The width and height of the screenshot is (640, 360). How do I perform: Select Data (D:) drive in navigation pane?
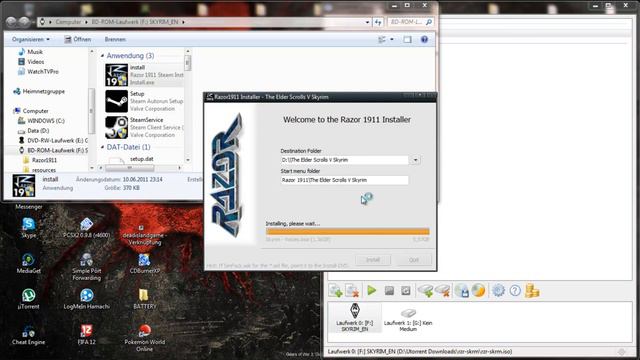(33, 131)
